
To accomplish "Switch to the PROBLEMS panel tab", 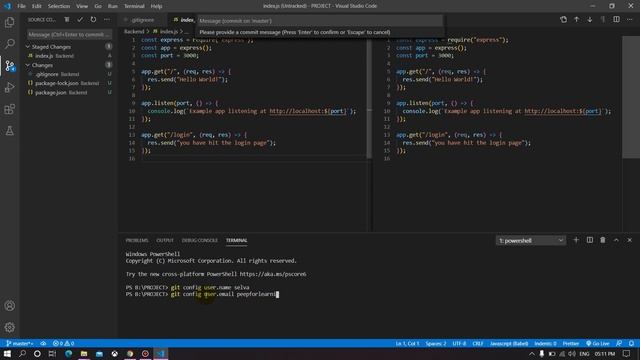I will coord(137,240).
